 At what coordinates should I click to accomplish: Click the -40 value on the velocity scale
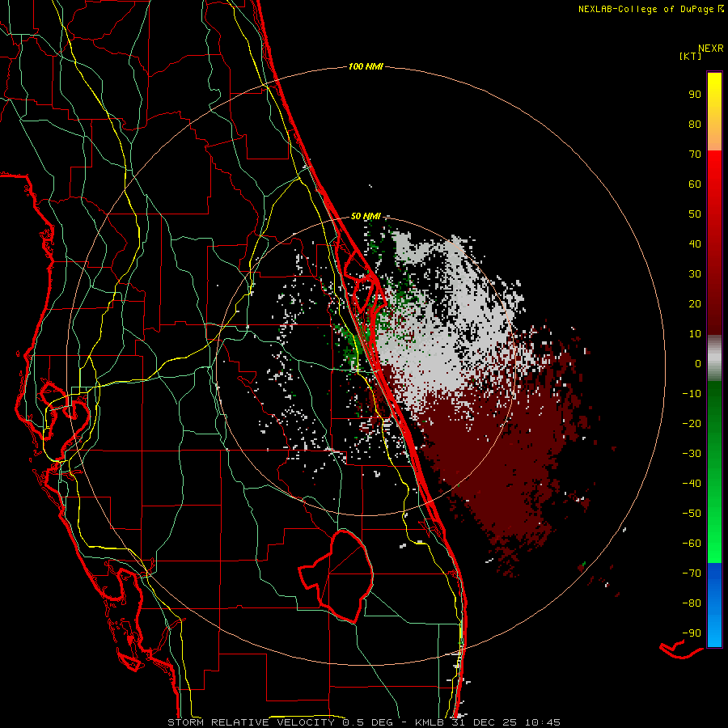pyautogui.click(x=692, y=484)
